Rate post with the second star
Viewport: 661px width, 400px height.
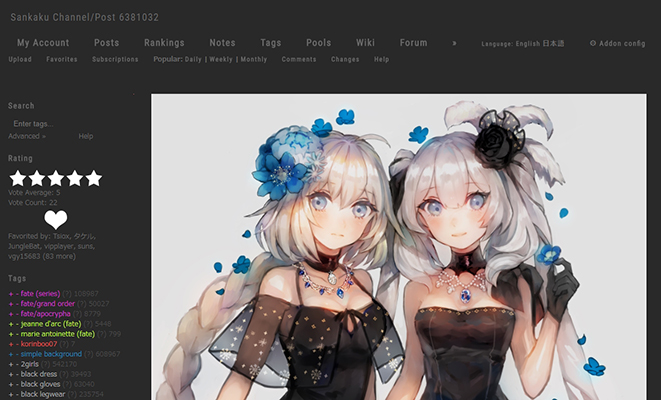click(x=37, y=178)
